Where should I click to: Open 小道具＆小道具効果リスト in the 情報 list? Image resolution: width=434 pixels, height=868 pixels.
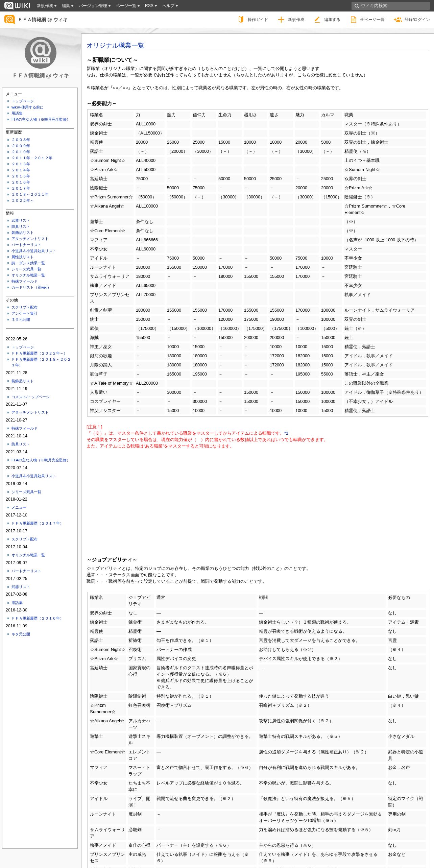tap(33, 251)
